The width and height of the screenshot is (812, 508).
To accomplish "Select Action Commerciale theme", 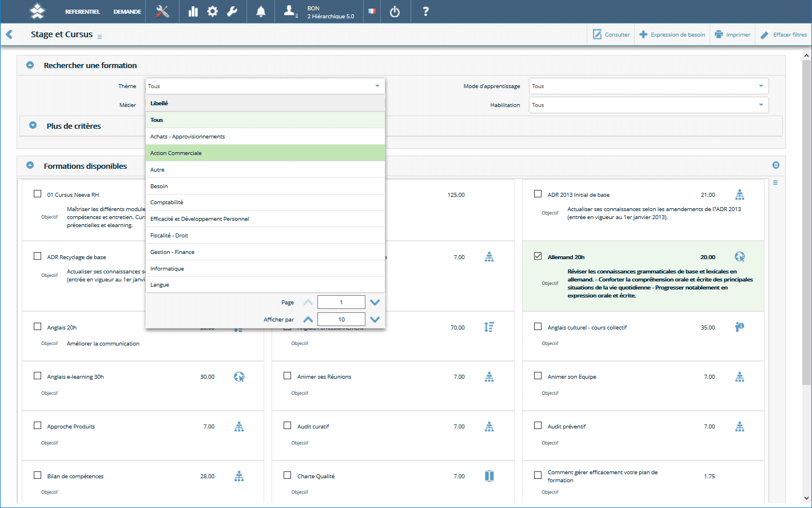I will [x=265, y=153].
